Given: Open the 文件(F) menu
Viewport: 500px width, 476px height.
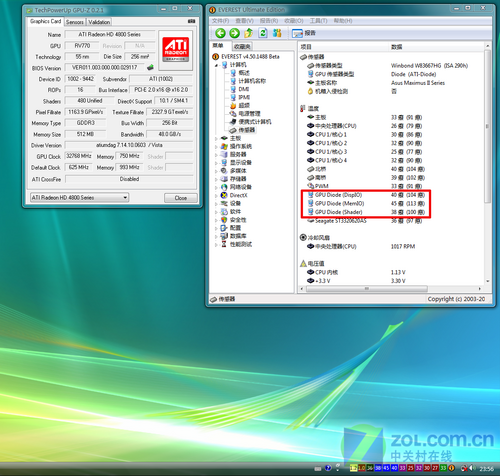Looking at the screenshot, I should 220,21.
